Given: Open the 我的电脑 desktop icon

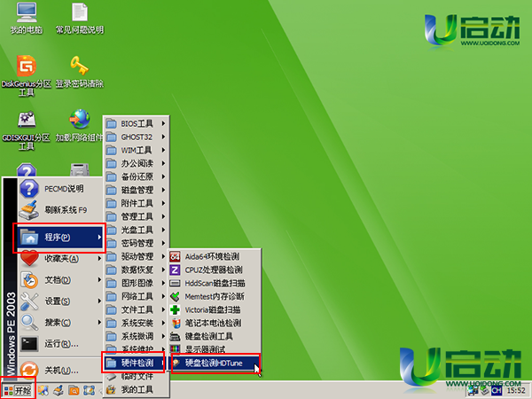Looking at the screenshot, I should tap(27, 19).
